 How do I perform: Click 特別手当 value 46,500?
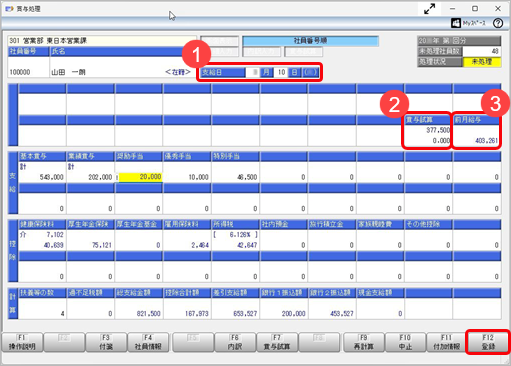247,177
